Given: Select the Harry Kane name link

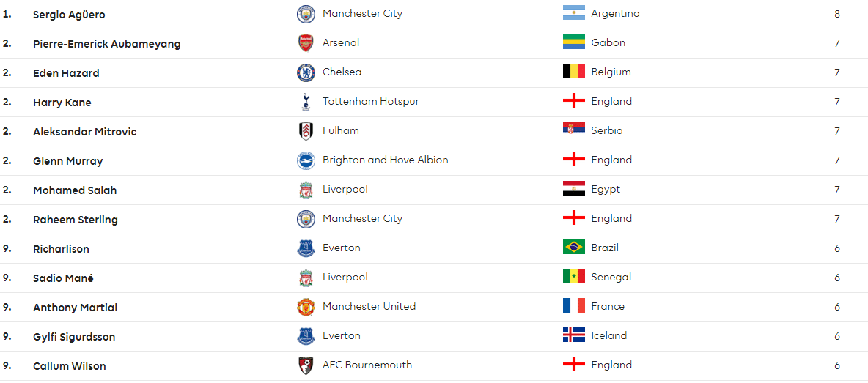Looking at the screenshot, I should pyautogui.click(x=62, y=103).
